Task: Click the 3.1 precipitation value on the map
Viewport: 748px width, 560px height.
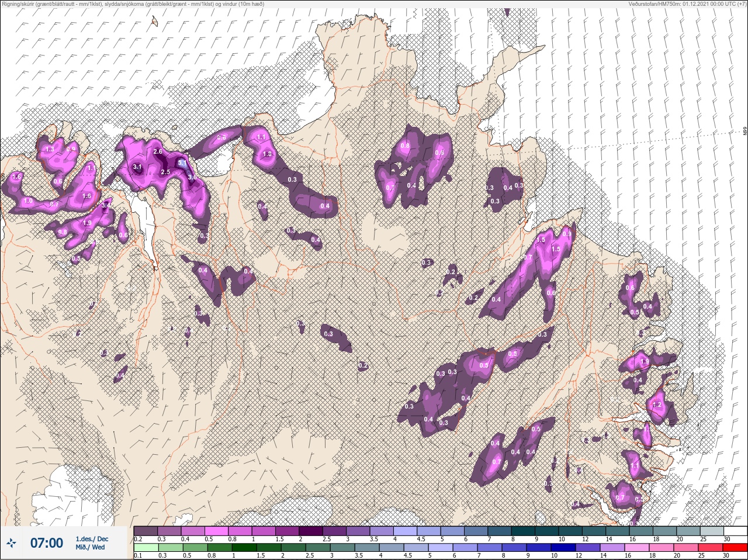Action: (x=137, y=167)
